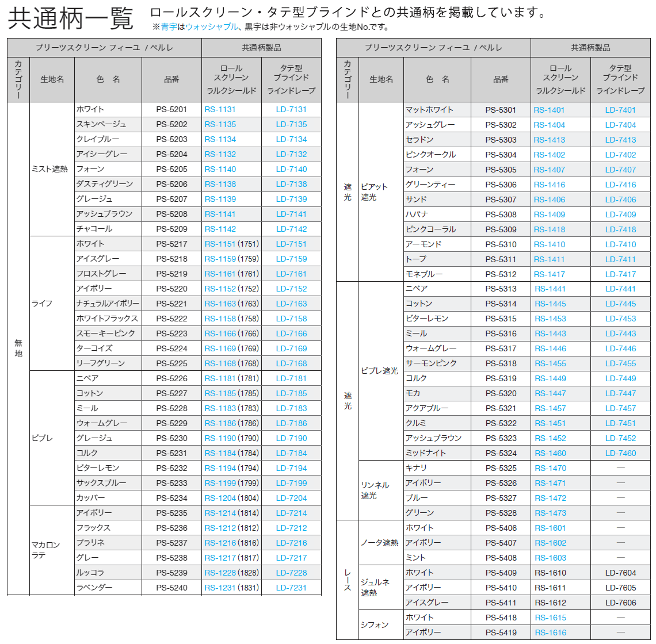656x644 pixels.
Task: Click the blue RS-1131 product number
Action: pyautogui.click(x=220, y=110)
